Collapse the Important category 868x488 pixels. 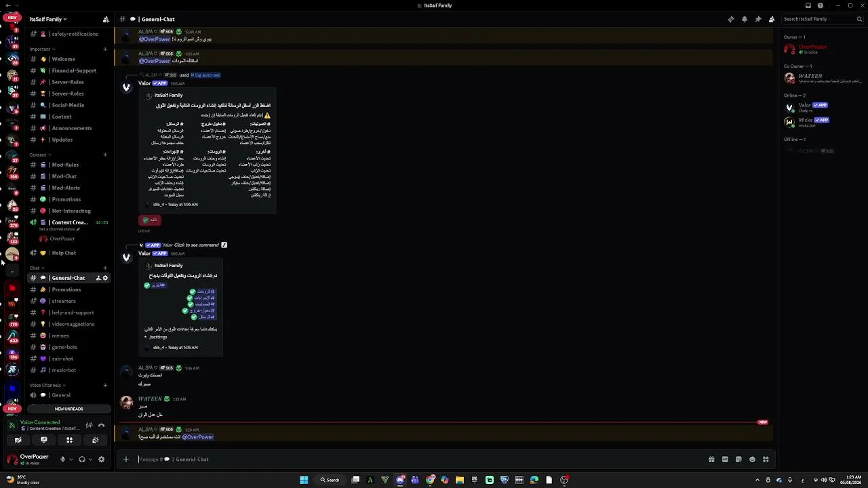click(42, 49)
